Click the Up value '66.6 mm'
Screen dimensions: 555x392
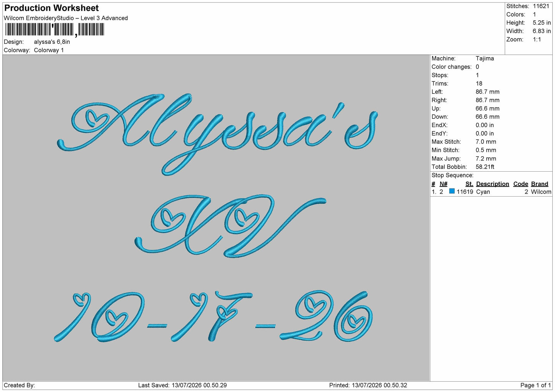(487, 109)
